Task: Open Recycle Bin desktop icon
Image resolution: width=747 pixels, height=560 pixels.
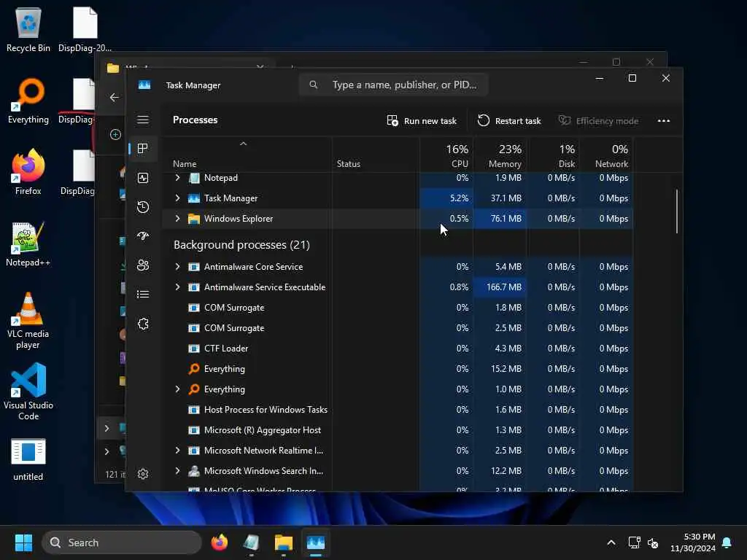Action: point(28,30)
